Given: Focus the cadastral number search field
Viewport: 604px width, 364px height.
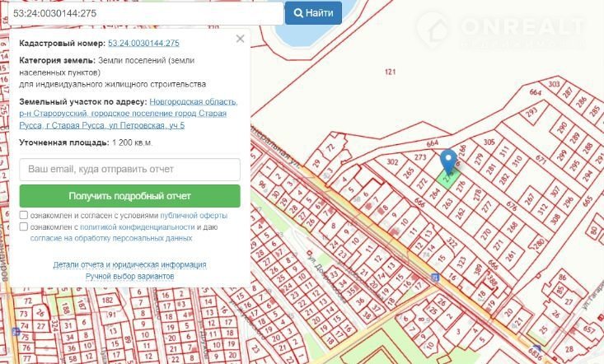Looking at the screenshot, I should [142, 13].
